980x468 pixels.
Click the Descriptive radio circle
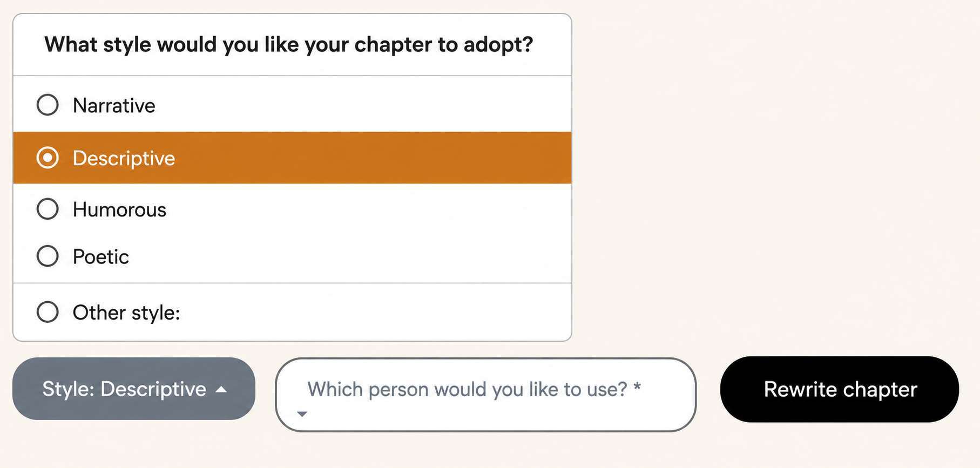click(48, 158)
